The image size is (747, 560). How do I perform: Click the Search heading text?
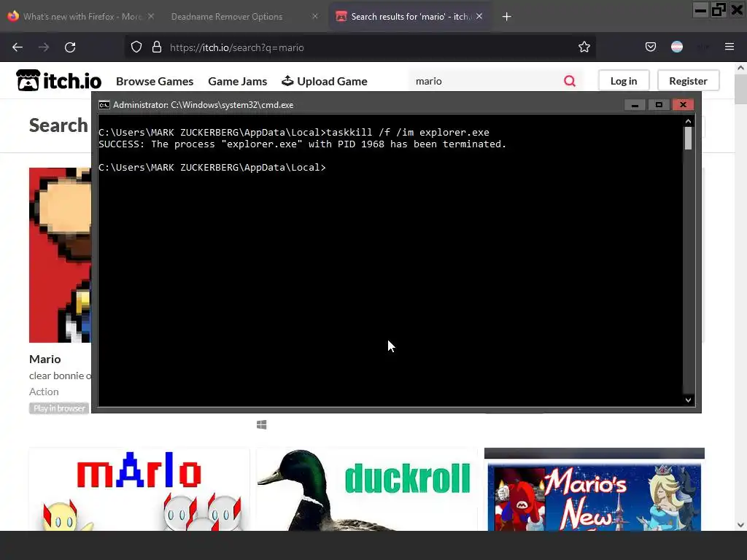pyautogui.click(x=58, y=125)
